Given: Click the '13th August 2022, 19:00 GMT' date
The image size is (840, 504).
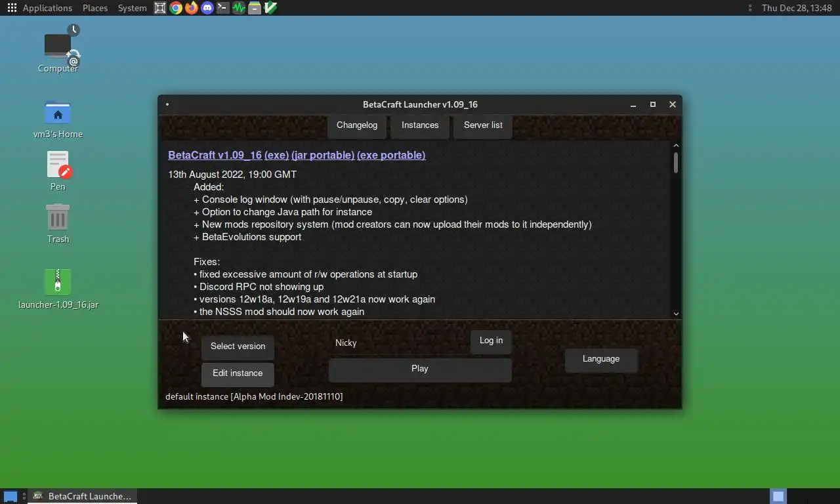Looking at the screenshot, I should pos(232,175).
